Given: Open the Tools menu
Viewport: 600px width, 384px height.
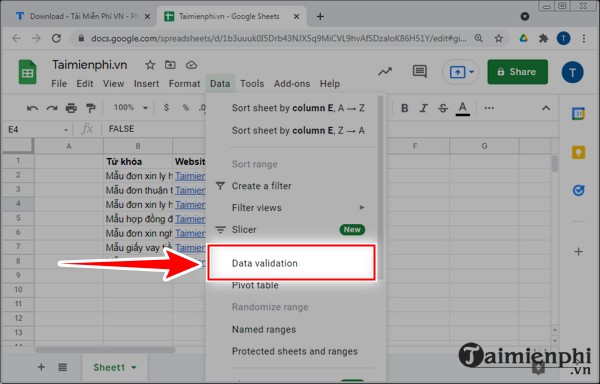Looking at the screenshot, I should [x=252, y=84].
